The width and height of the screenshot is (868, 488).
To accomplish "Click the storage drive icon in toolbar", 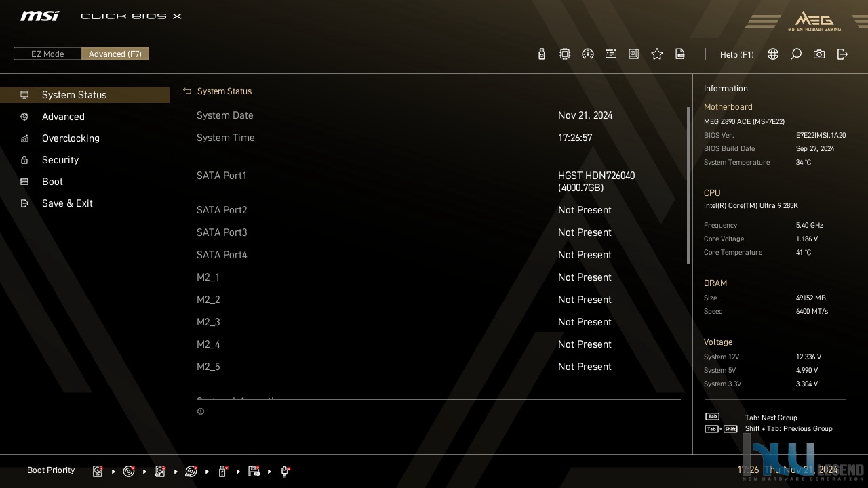I will click(634, 54).
